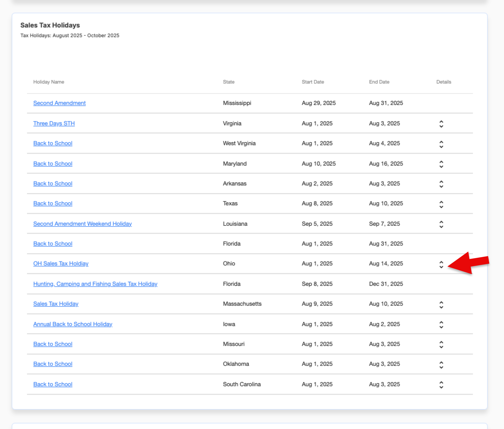
Task: Expand Arkansas Back to School details
Action: (441, 184)
